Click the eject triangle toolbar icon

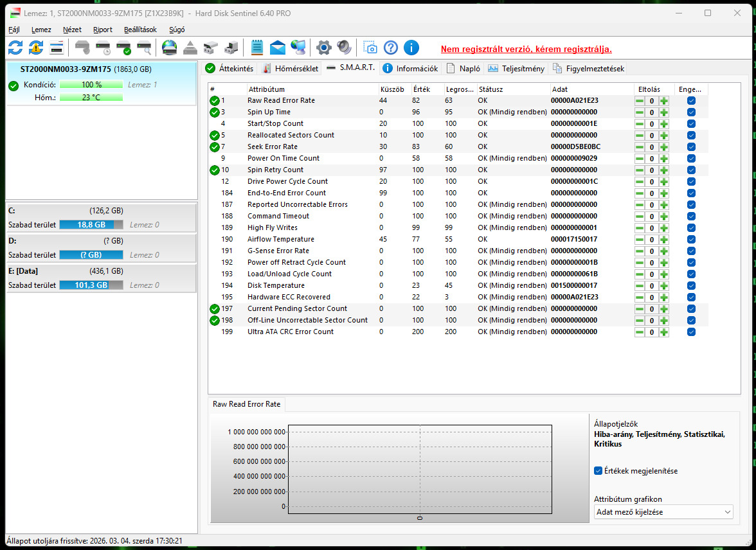pos(190,48)
